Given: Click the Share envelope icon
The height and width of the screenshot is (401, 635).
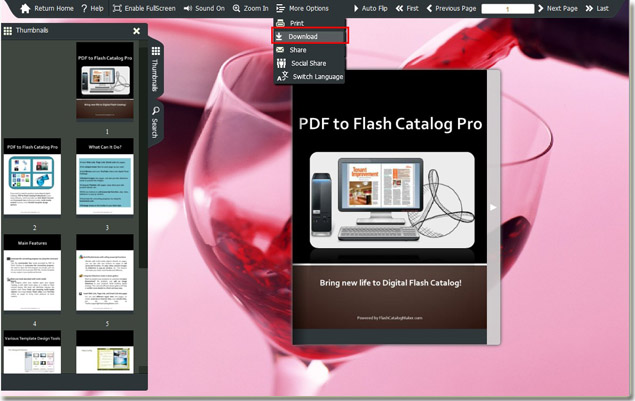Looking at the screenshot, I should [x=280, y=50].
